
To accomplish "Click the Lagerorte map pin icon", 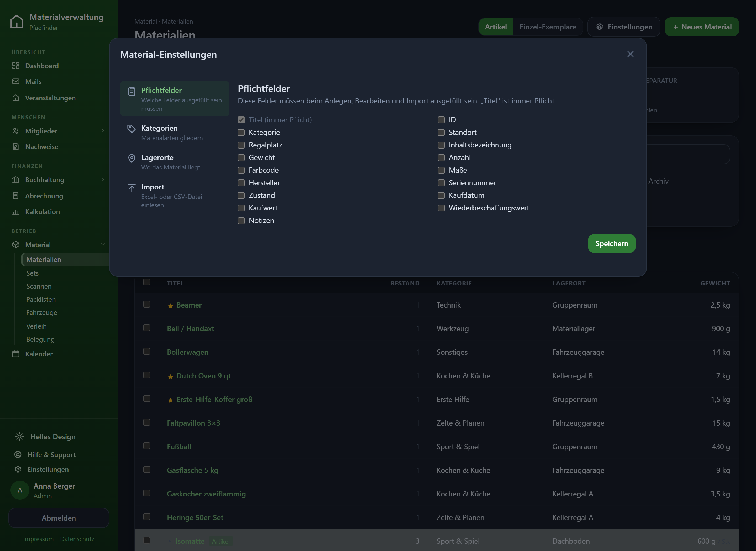I will 132,158.
